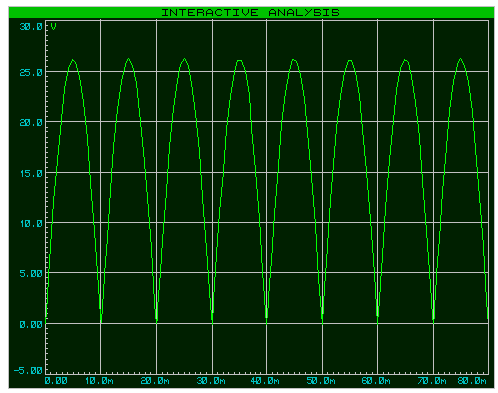Image resolution: width=498 pixels, height=393 pixels.
Task: Click the 70.0m time axis label
Action: coord(432,381)
